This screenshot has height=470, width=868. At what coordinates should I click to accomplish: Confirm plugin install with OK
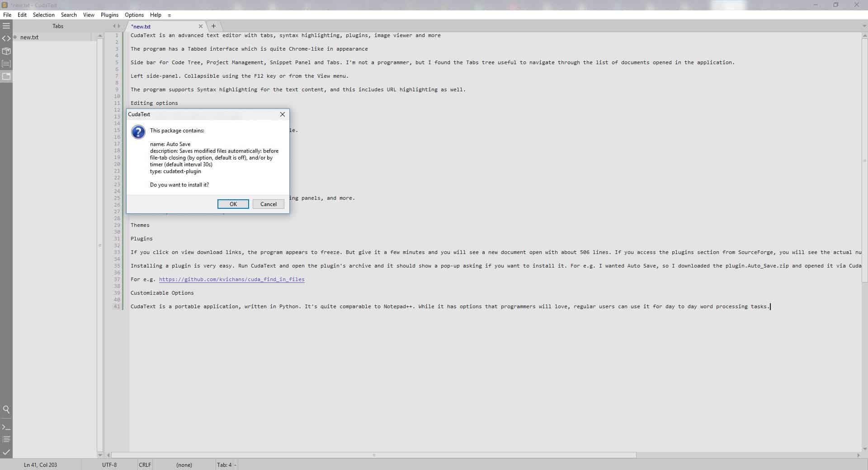pos(233,204)
